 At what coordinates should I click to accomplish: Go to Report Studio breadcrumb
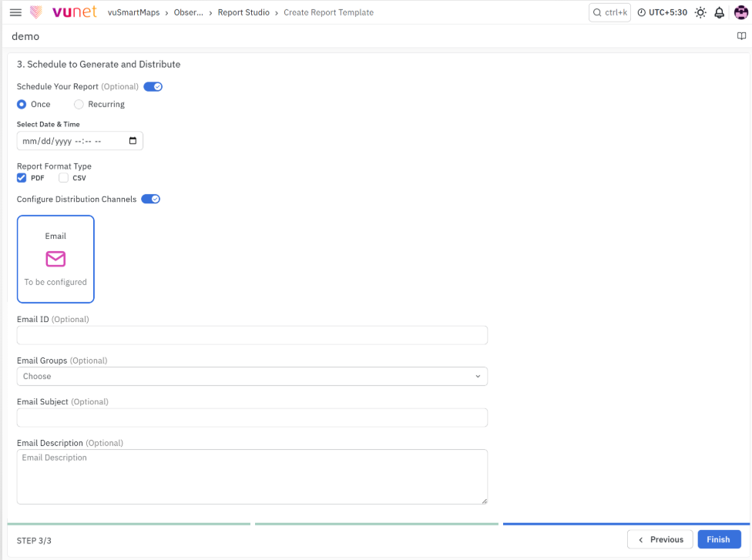point(243,12)
